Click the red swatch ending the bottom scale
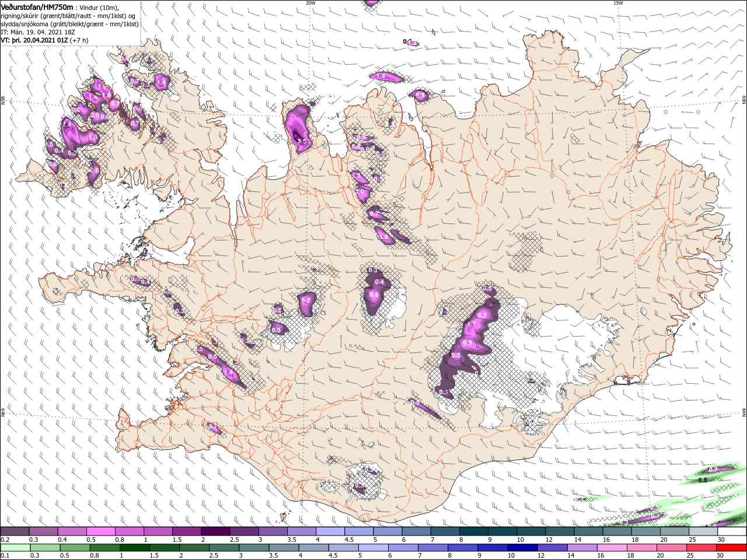The width and height of the screenshot is (747, 560). (732, 548)
